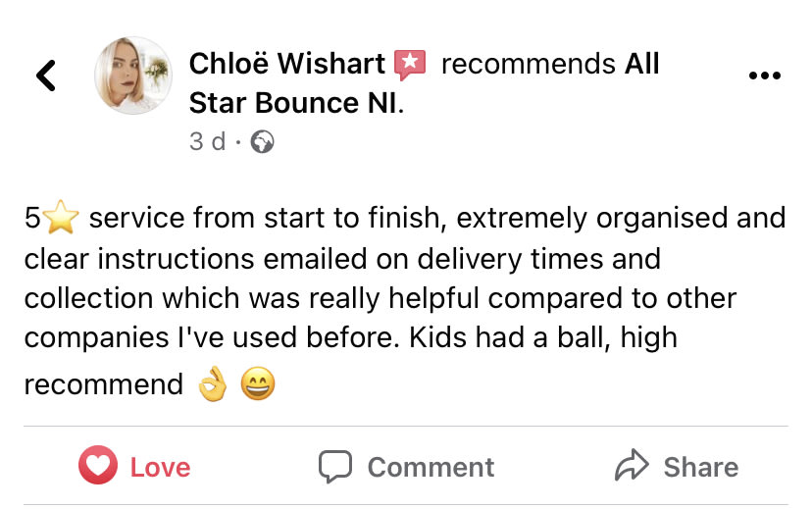Image resolution: width=812 pixels, height=509 pixels.
Task: Click the Comment speech bubble icon
Action: tap(335, 467)
